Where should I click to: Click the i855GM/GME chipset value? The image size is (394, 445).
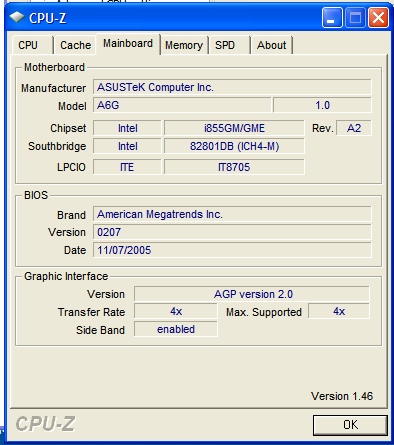234,128
